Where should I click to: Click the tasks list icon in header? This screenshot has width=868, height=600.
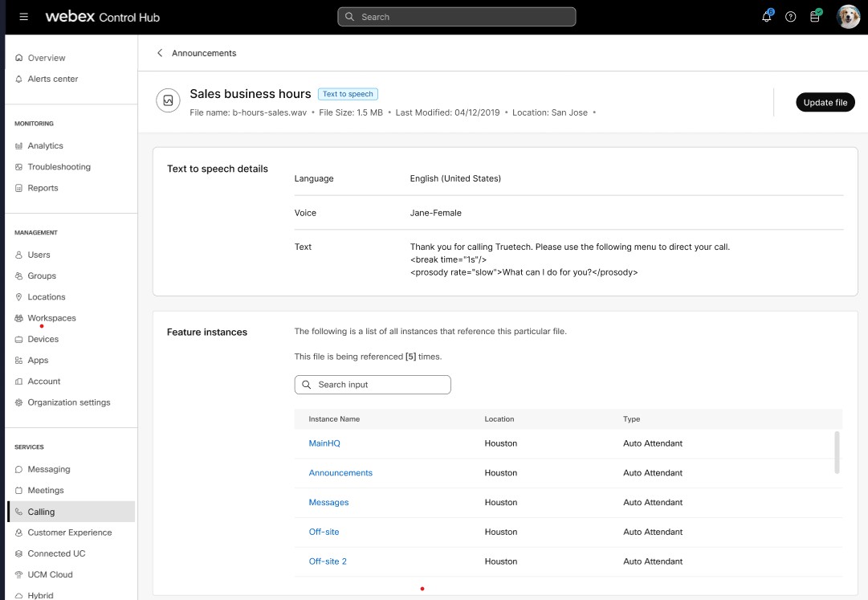click(x=815, y=17)
